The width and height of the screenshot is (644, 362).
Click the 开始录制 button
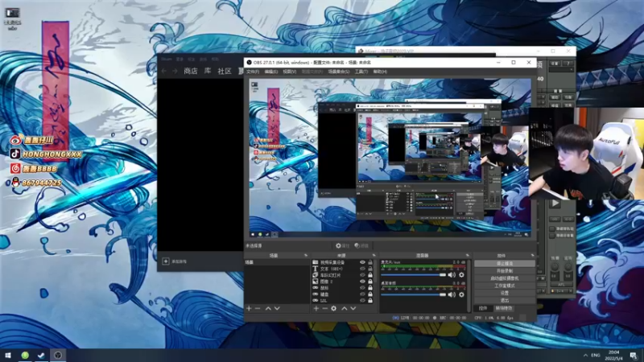[505, 271]
